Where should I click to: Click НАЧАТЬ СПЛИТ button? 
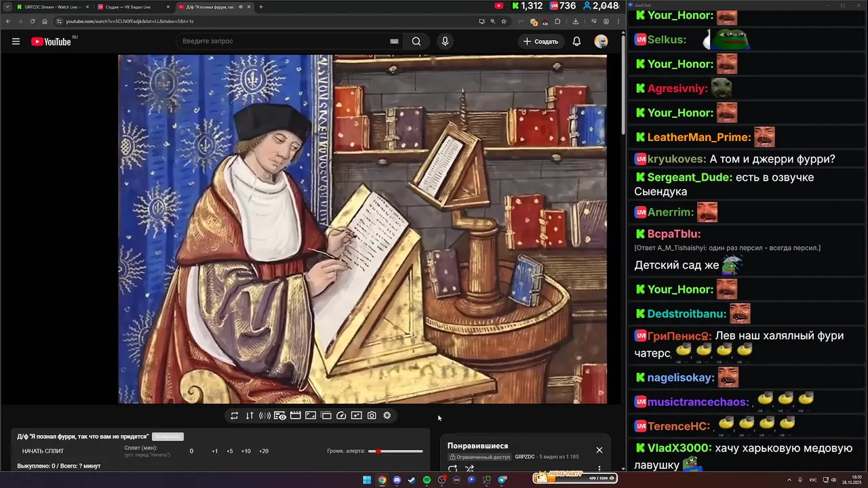(43, 451)
